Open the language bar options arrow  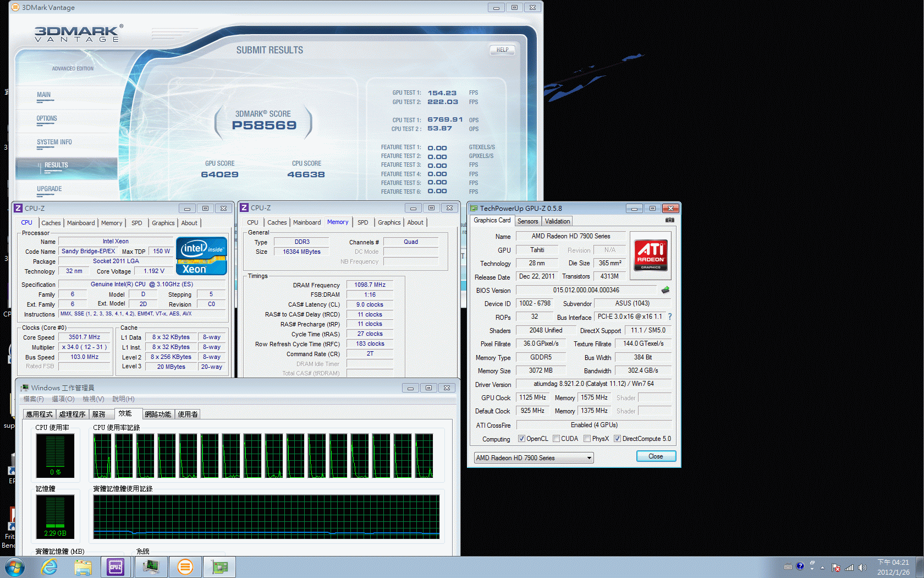coord(812,569)
